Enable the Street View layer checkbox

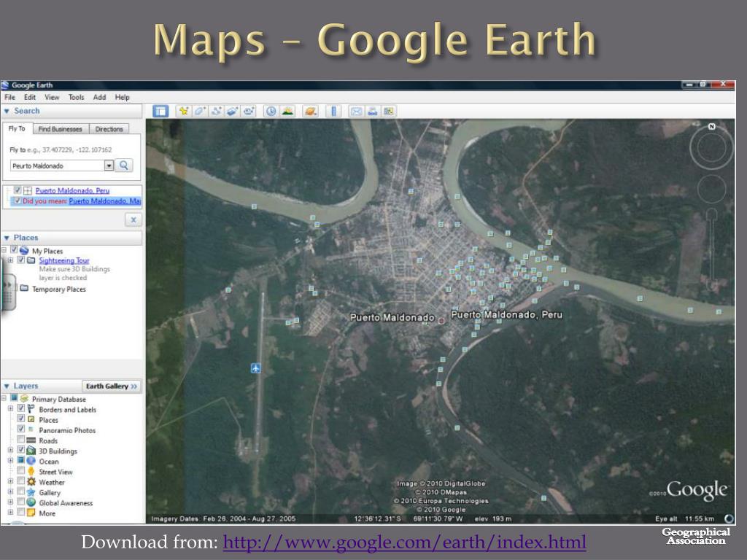click(21, 470)
